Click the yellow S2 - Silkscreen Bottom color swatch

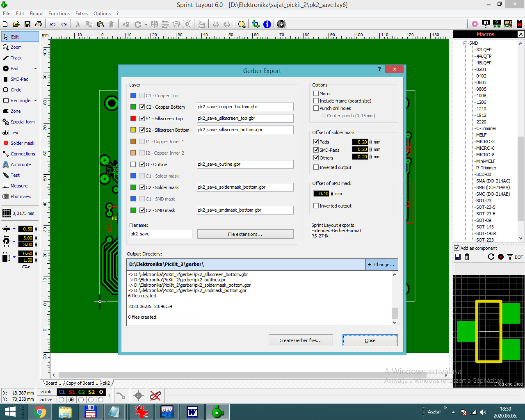pos(133,130)
